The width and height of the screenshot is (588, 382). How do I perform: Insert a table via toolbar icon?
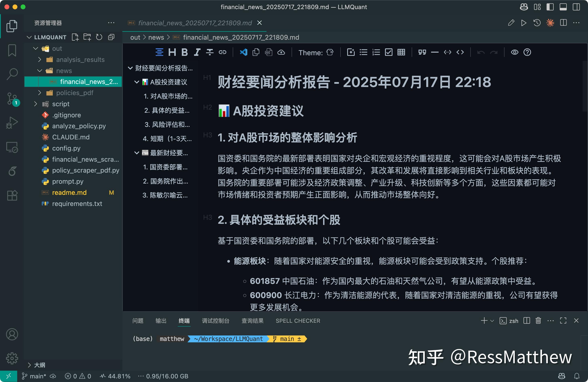pyautogui.click(x=401, y=52)
